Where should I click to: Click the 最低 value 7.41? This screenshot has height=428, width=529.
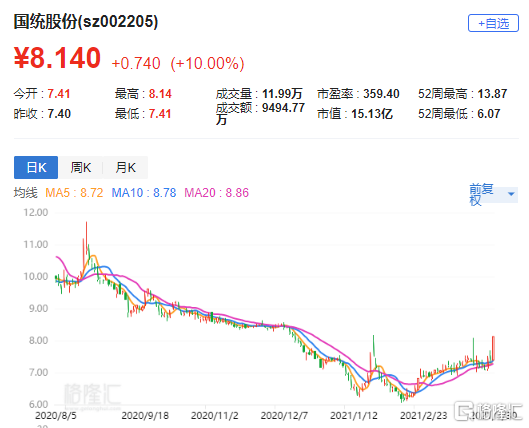[x=160, y=114]
